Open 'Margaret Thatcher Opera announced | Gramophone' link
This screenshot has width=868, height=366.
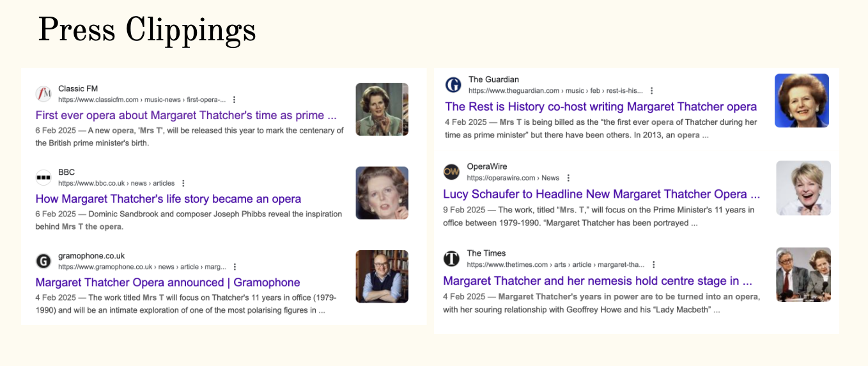pyautogui.click(x=167, y=283)
